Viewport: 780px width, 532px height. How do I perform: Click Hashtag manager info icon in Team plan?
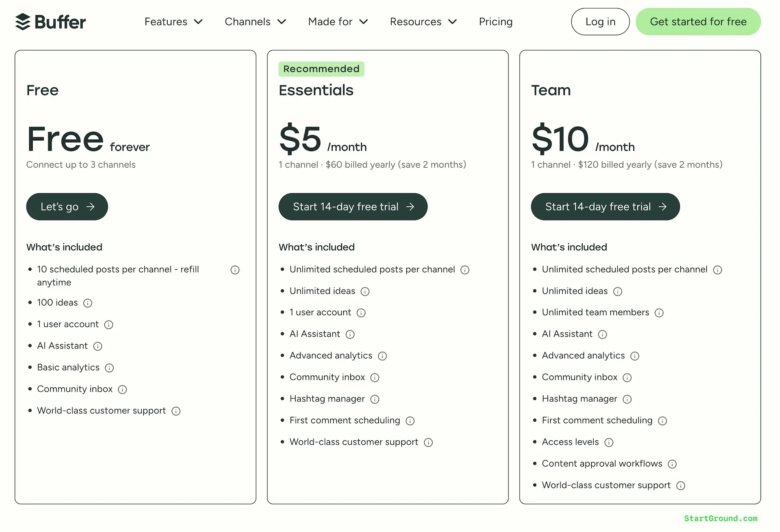point(628,399)
